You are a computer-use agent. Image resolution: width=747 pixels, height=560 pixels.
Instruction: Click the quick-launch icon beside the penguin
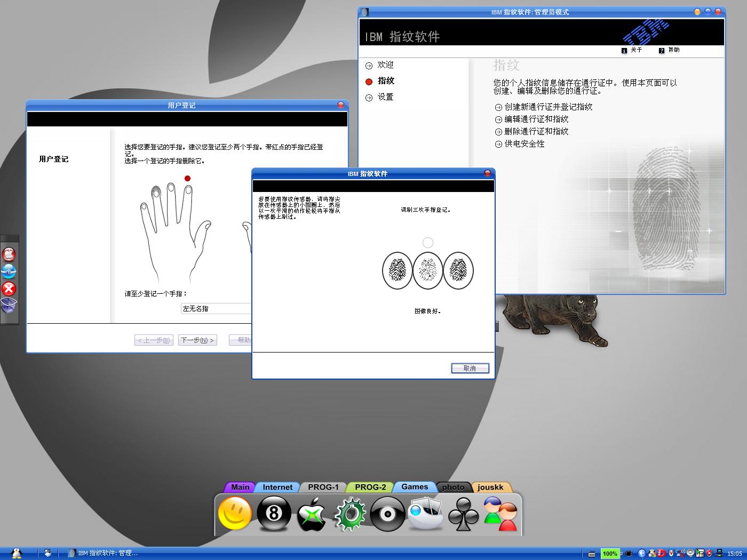click(47, 553)
